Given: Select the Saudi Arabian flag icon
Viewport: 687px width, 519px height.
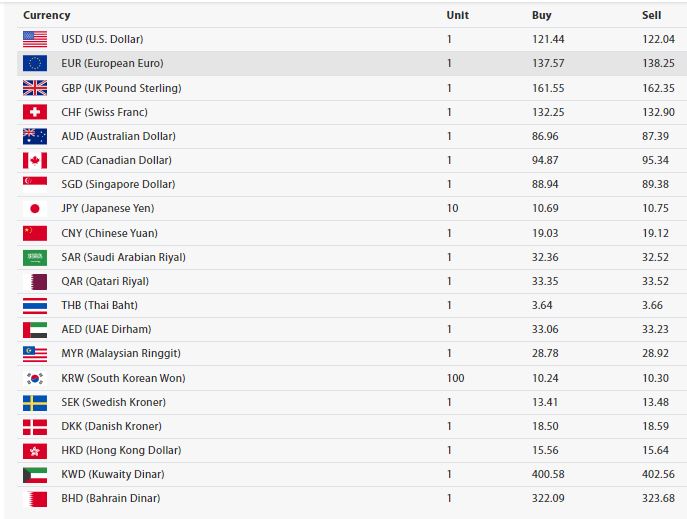Looking at the screenshot, I should [35, 258].
